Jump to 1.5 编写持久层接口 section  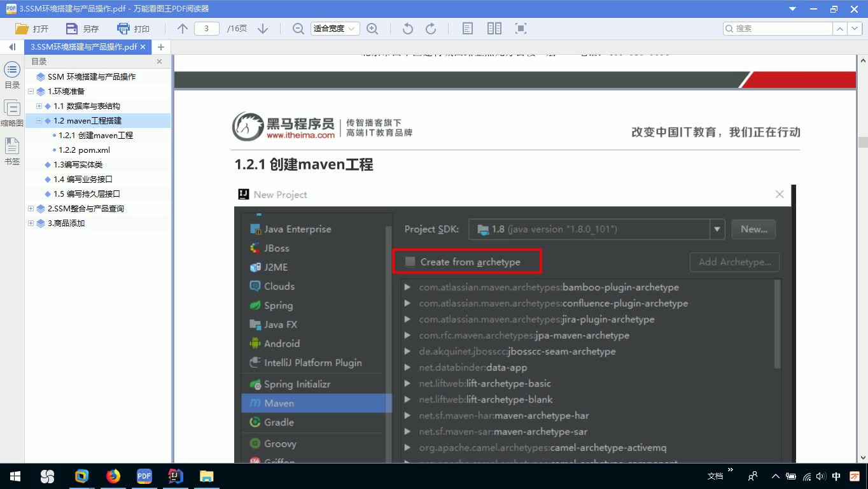[x=87, y=194]
